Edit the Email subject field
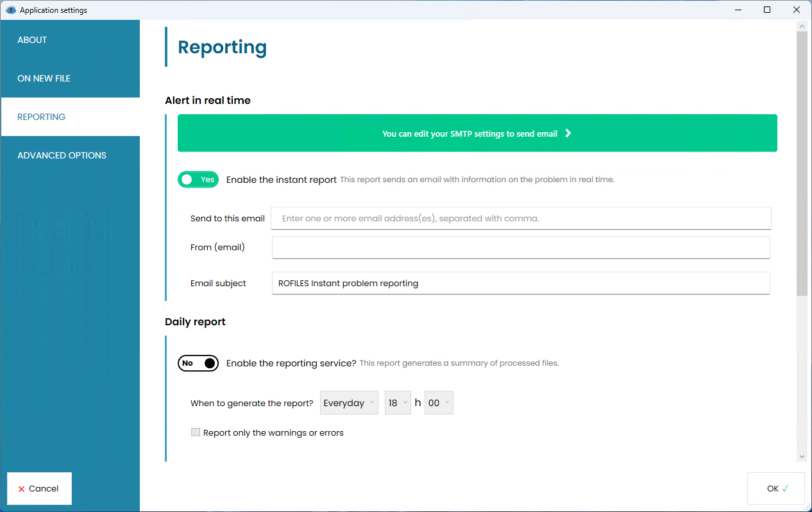 [x=521, y=283]
